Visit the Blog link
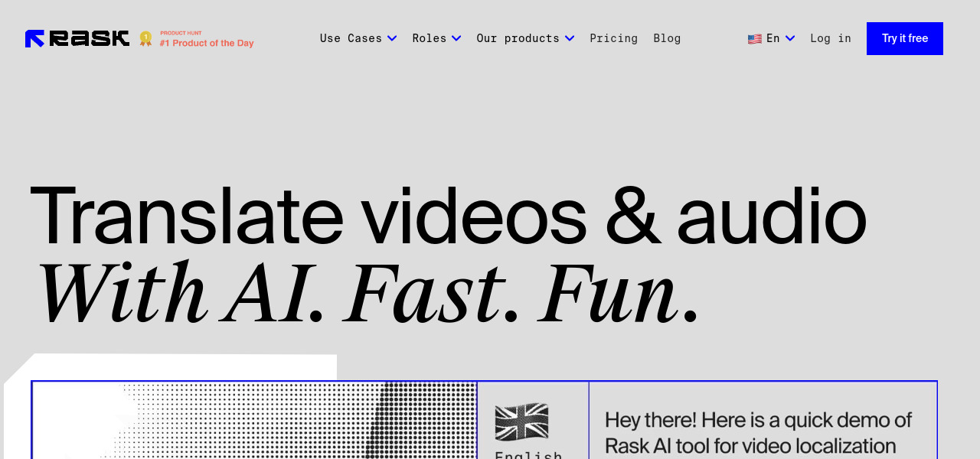 click(x=667, y=38)
